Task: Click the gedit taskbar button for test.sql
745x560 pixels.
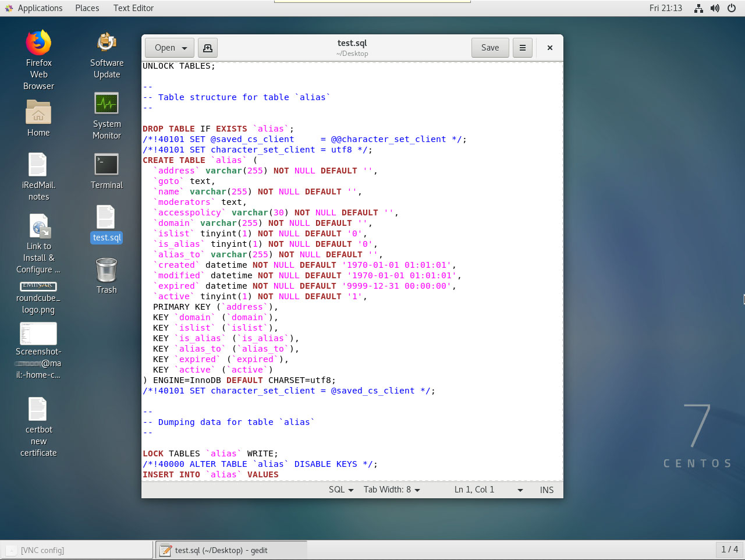Action: coord(231,550)
